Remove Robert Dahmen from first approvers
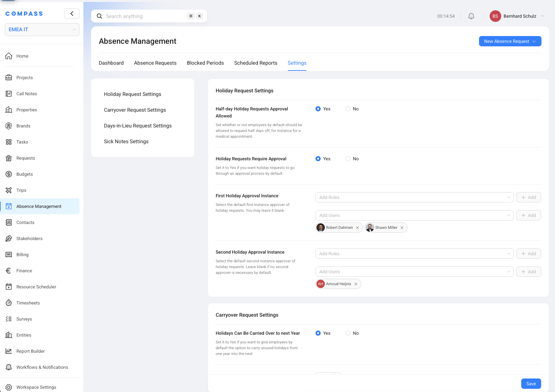Image resolution: width=555 pixels, height=392 pixels. (x=357, y=228)
